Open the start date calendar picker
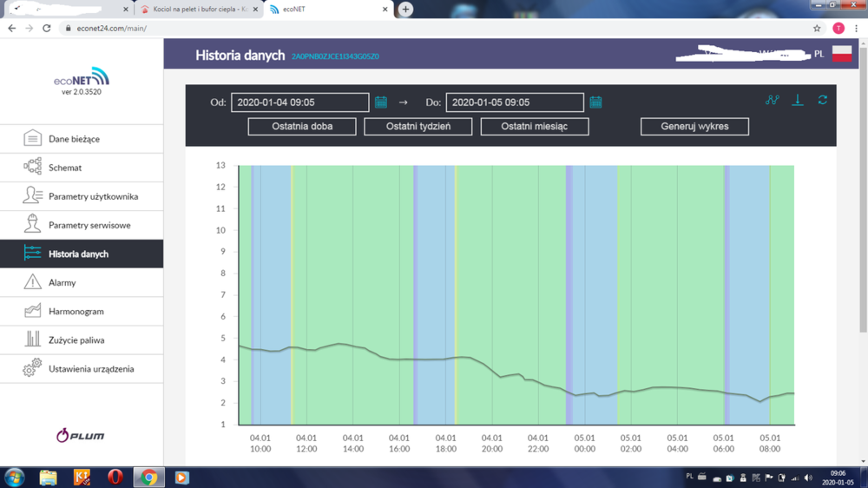This screenshot has height=488, width=868. [x=381, y=102]
